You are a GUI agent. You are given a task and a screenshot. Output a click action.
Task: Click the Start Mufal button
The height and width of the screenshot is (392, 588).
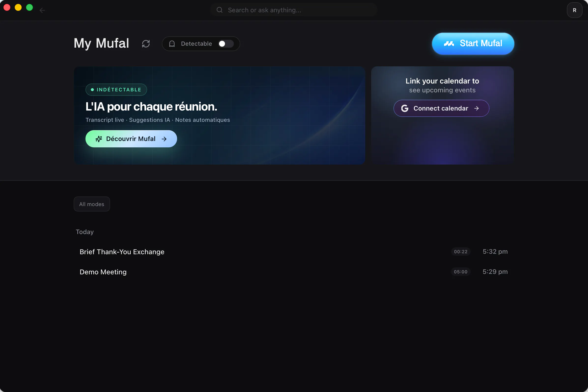click(x=473, y=43)
